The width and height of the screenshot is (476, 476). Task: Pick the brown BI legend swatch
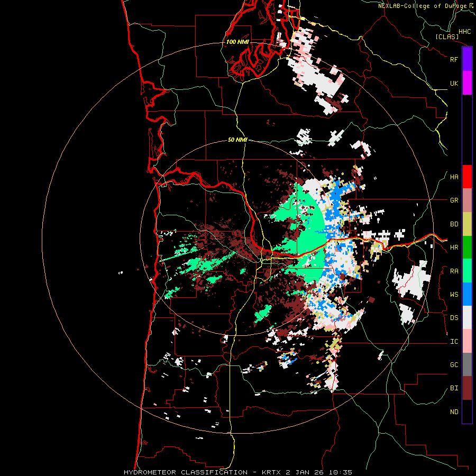point(467,388)
